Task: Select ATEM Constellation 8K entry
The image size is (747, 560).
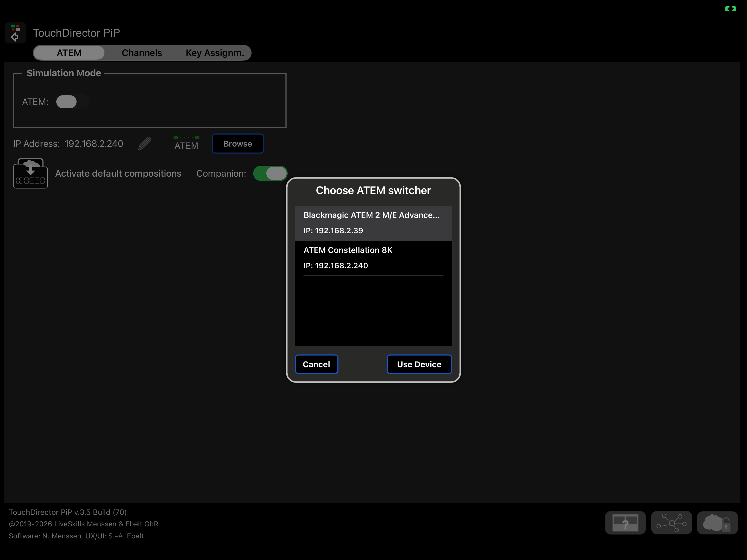Action: [x=373, y=258]
